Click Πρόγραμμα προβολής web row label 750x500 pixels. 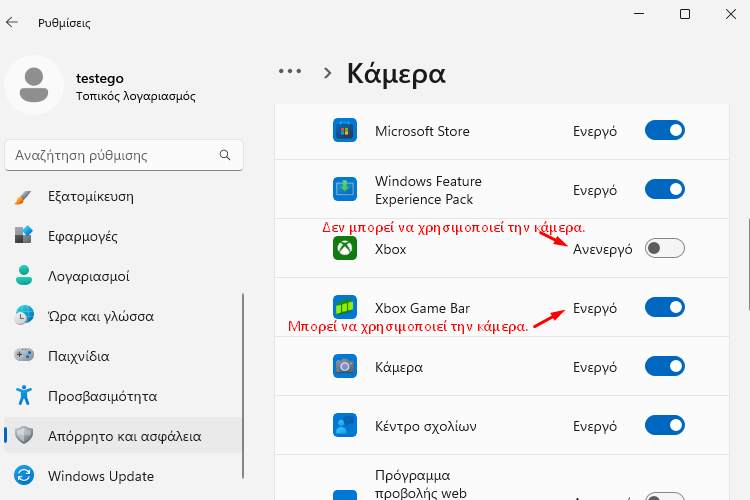(421, 484)
